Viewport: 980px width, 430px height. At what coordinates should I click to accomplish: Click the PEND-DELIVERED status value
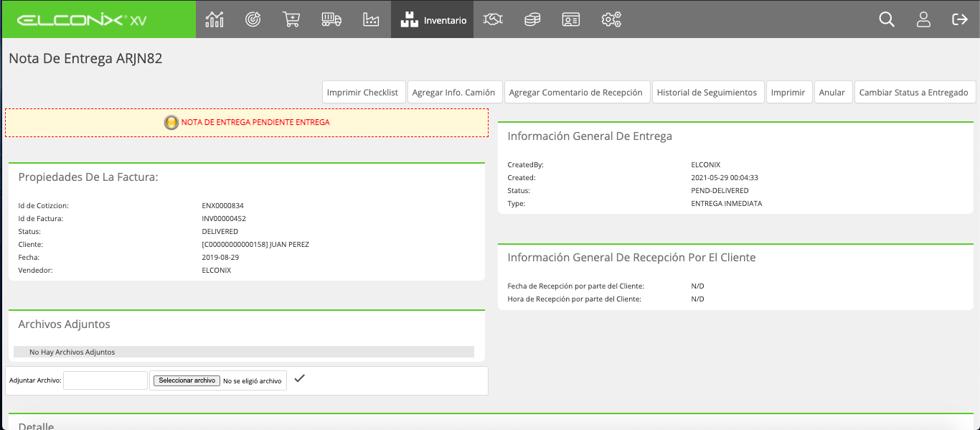tap(720, 190)
